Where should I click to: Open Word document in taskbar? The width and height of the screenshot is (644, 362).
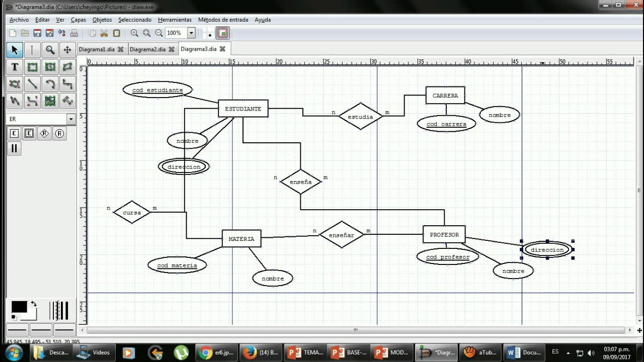(x=524, y=352)
